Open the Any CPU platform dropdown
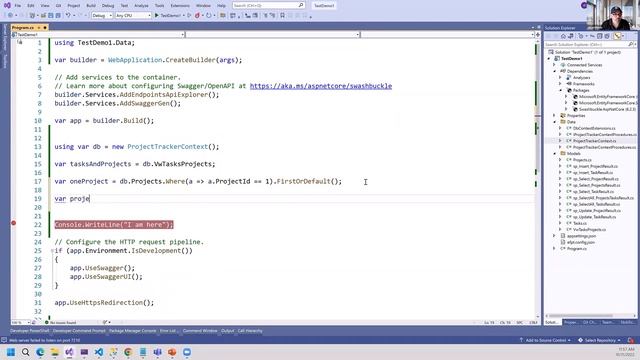Image resolution: width=640 pixels, height=360 pixels. pos(133,15)
